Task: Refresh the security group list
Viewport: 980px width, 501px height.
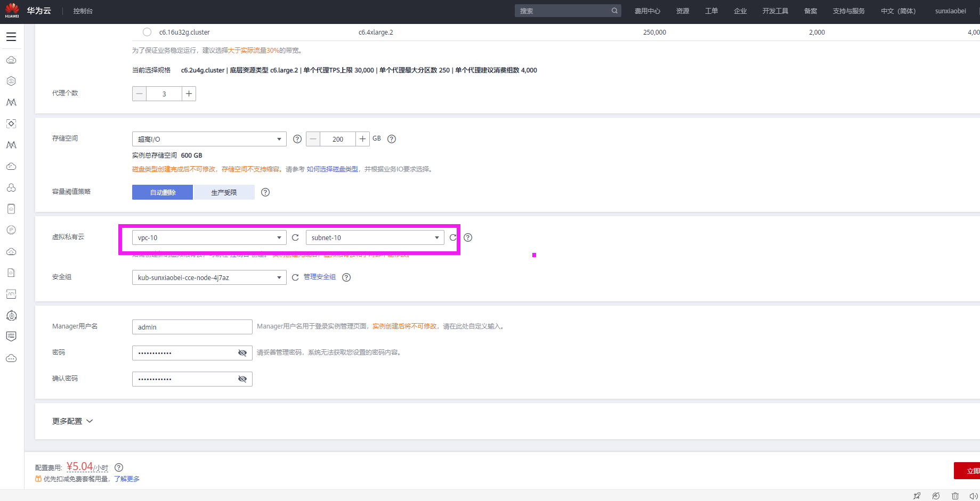Action: click(295, 277)
